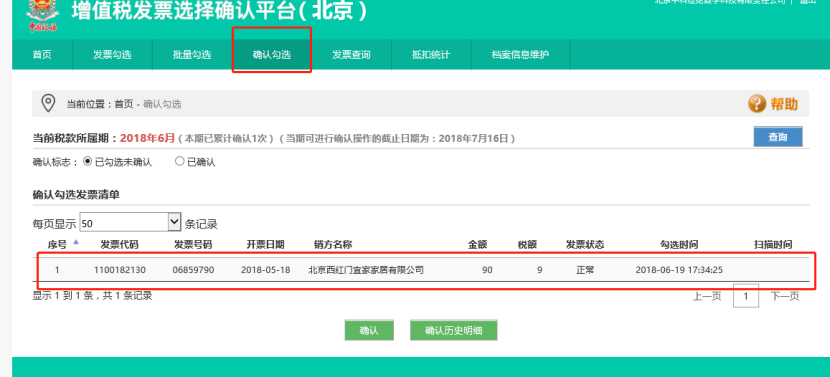The width and height of the screenshot is (830, 377).
Task: Click invoice number 06859790 cell
Action: point(193,270)
